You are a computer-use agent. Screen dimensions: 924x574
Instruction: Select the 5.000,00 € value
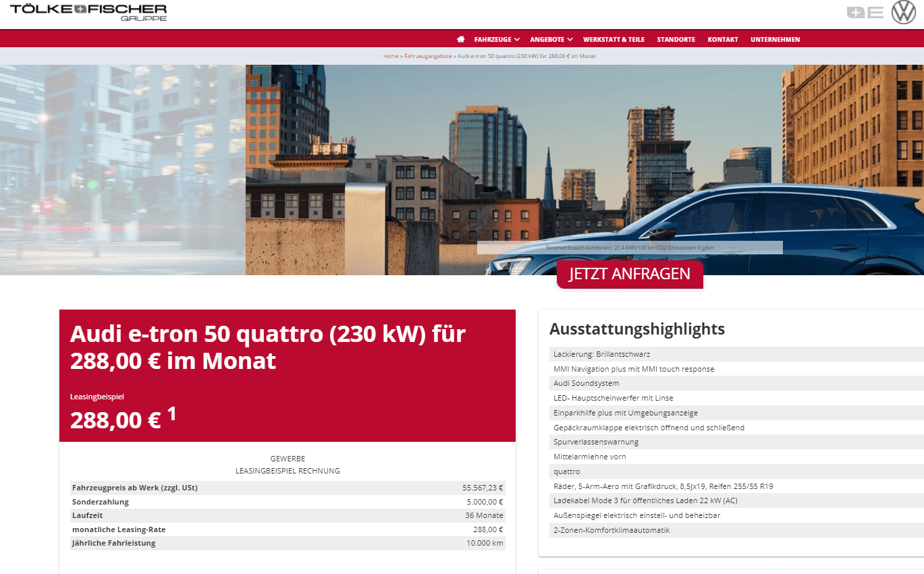click(x=485, y=502)
